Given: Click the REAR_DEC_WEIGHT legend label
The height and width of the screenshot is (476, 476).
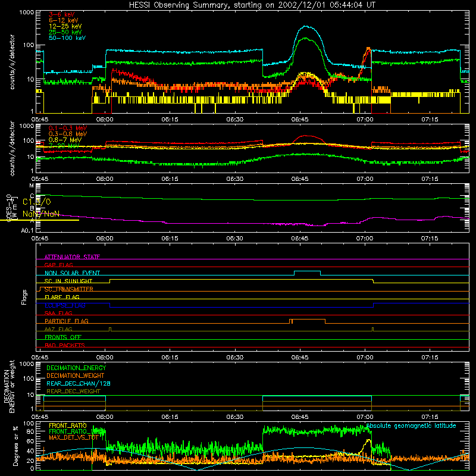Looking at the screenshot, I should coord(73,392).
